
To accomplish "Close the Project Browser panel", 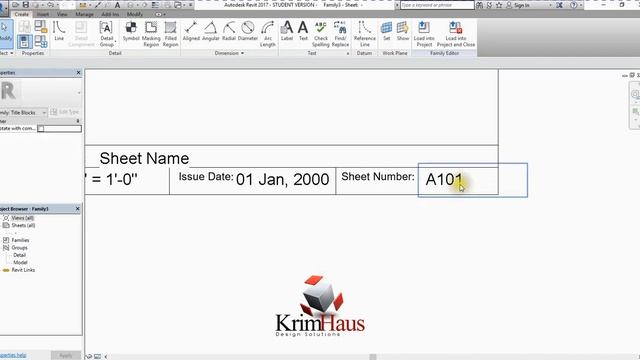I will (78, 209).
